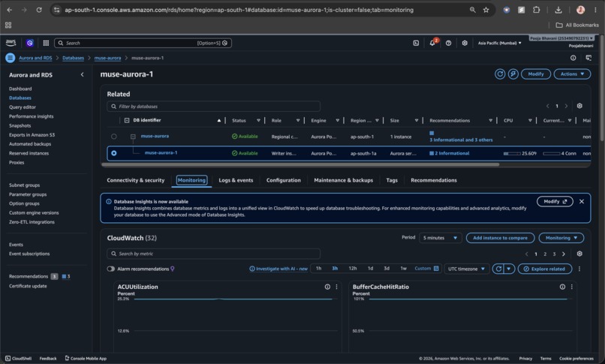Open AWS services grid menu
The height and width of the screenshot is (364, 605).
coord(46,44)
